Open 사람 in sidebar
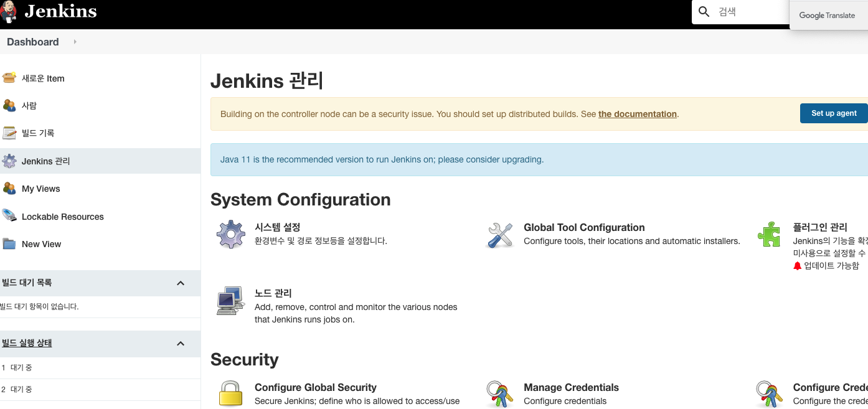868x409 pixels. tap(29, 106)
